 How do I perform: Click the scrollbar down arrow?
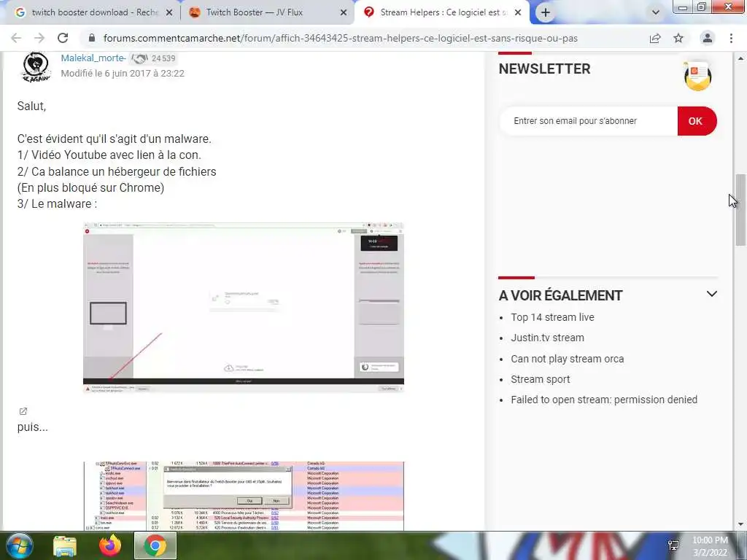740,525
